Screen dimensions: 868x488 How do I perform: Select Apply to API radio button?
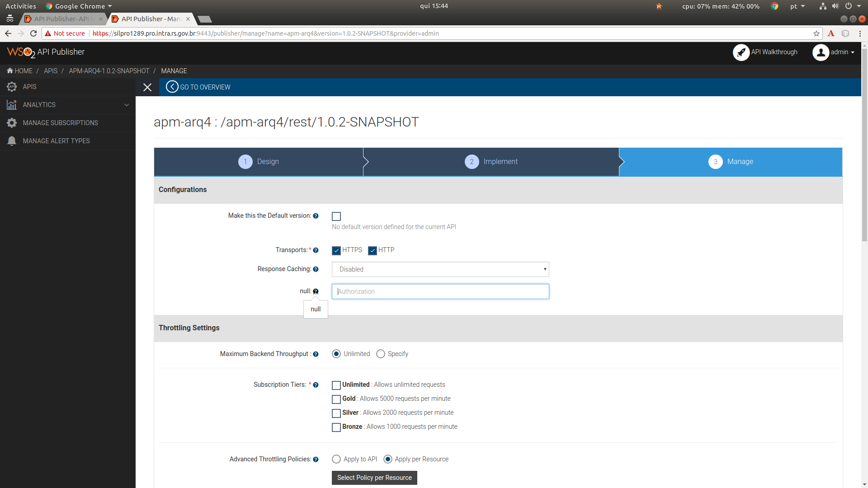336,459
